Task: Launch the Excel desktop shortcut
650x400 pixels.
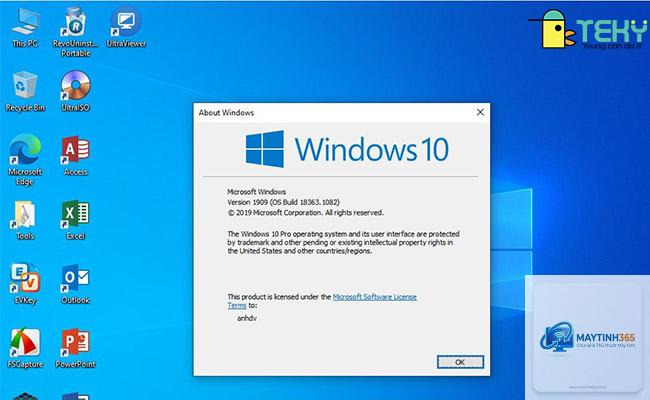Action: 75,220
